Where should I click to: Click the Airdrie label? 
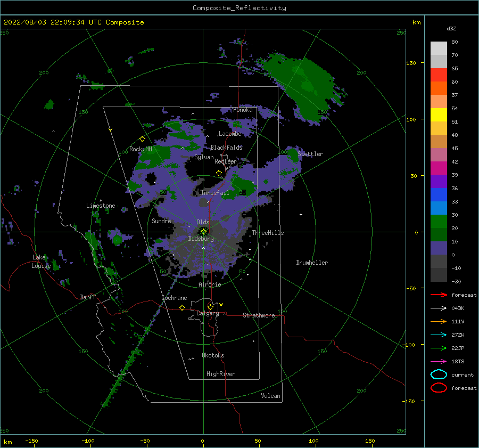(210, 284)
